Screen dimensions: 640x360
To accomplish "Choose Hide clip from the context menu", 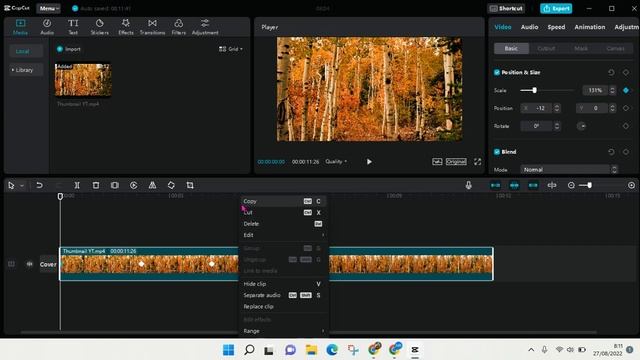I will [x=283, y=284].
